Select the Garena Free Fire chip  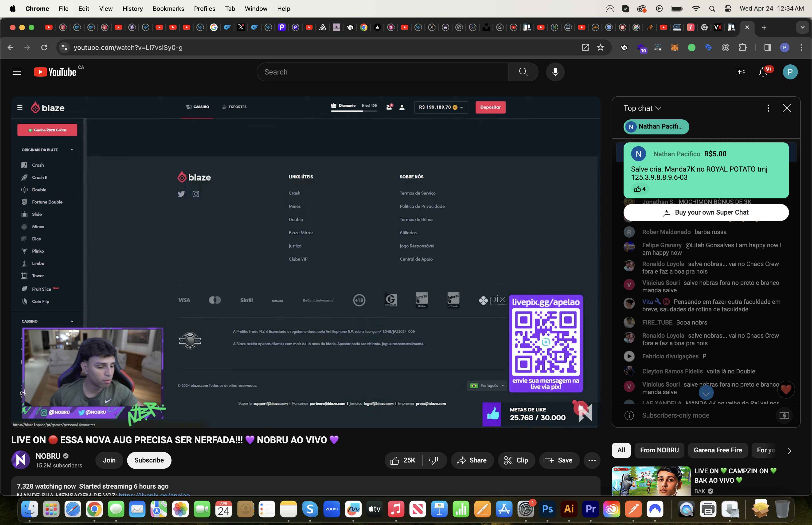(718, 450)
